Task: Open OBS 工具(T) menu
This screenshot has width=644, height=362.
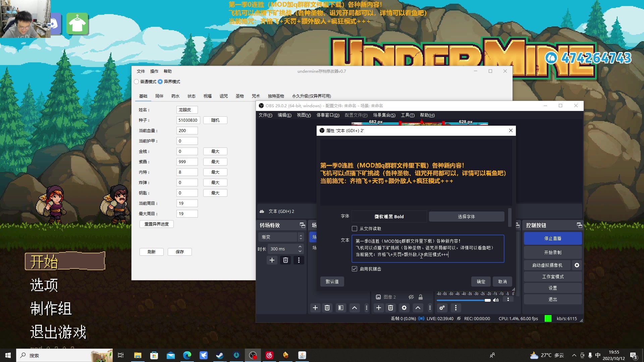Action: pos(408,115)
